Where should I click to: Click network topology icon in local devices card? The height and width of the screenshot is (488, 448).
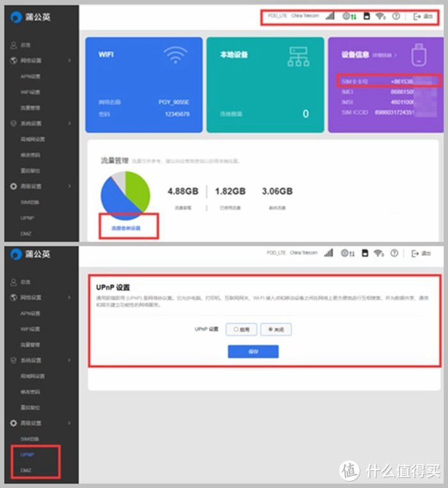(x=298, y=56)
